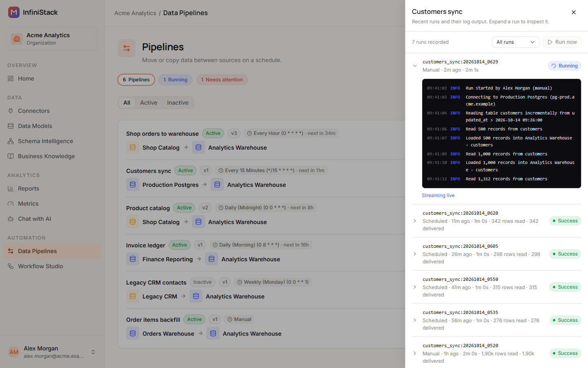Click Production Postgres database icon

[x=133, y=185]
